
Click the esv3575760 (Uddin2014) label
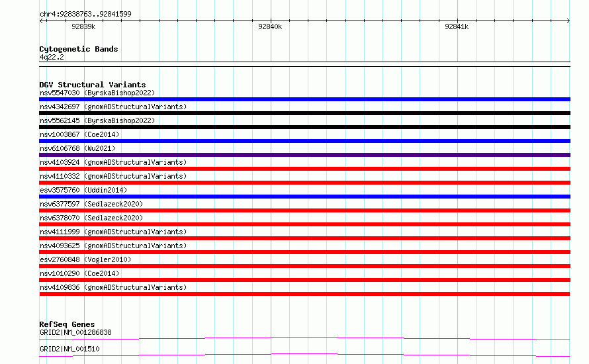point(83,190)
